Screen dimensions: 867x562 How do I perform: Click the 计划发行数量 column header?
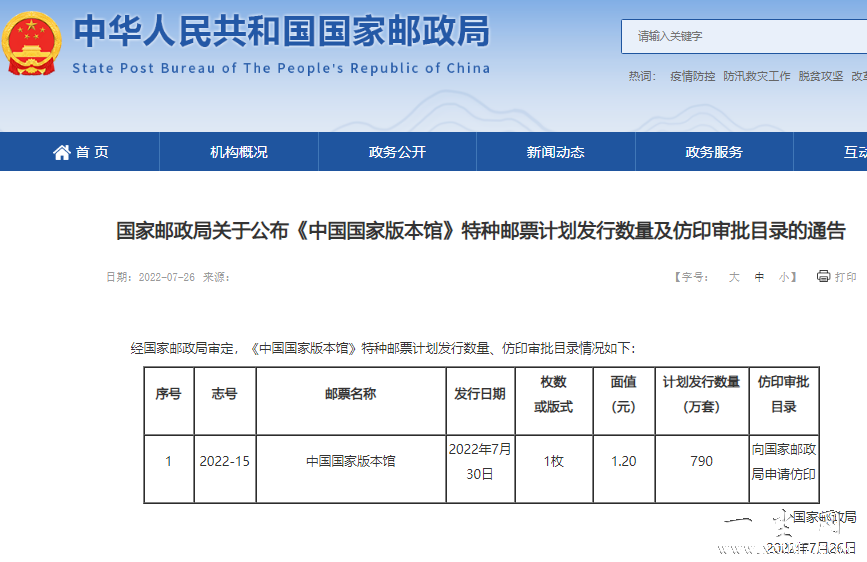pyautogui.click(x=702, y=401)
